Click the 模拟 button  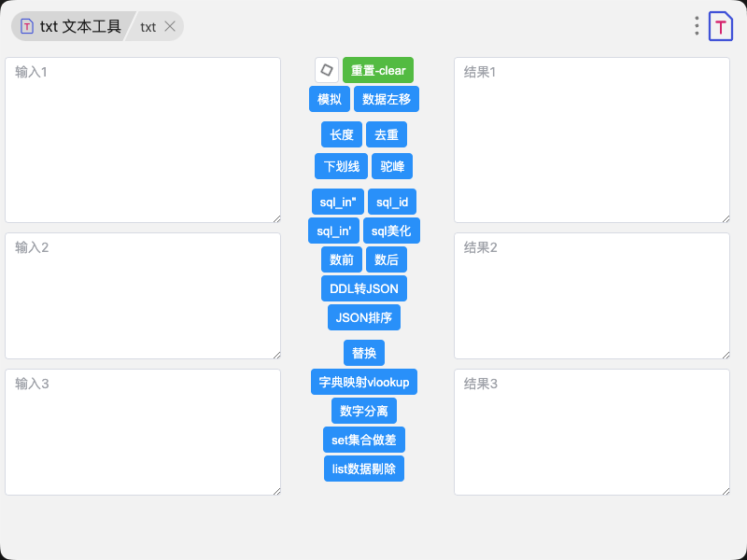(x=330, y=99)
